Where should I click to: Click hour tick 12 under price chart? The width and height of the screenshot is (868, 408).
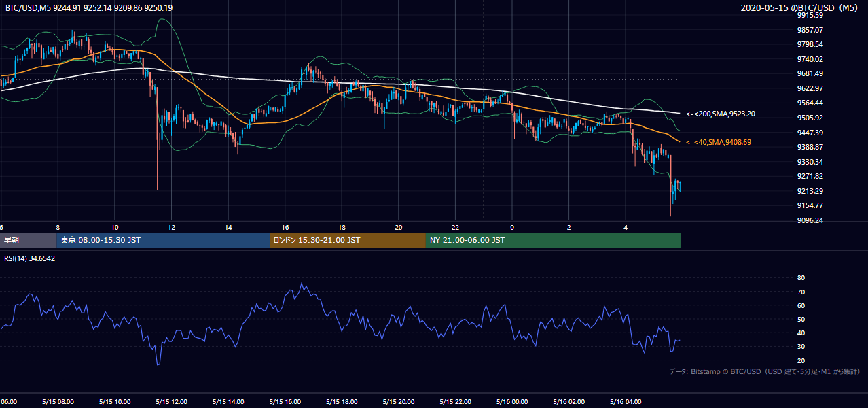[172, 227]
